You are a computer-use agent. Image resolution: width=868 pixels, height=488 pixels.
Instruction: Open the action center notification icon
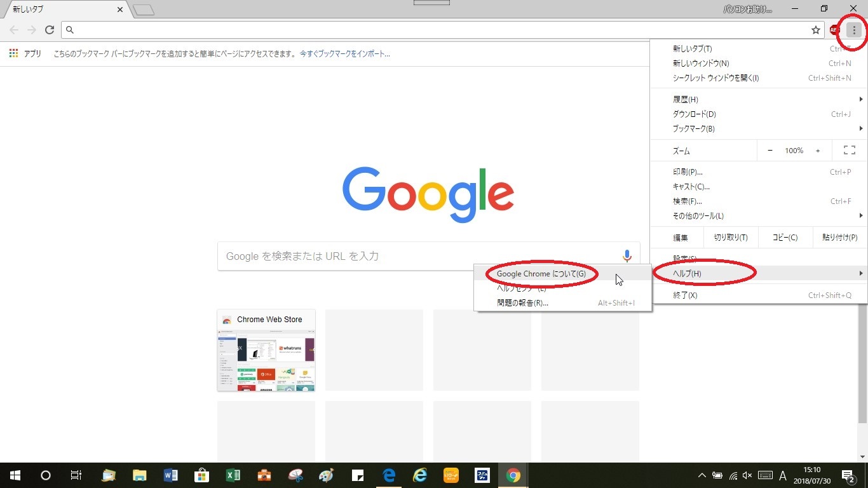[x=848, y=475]
